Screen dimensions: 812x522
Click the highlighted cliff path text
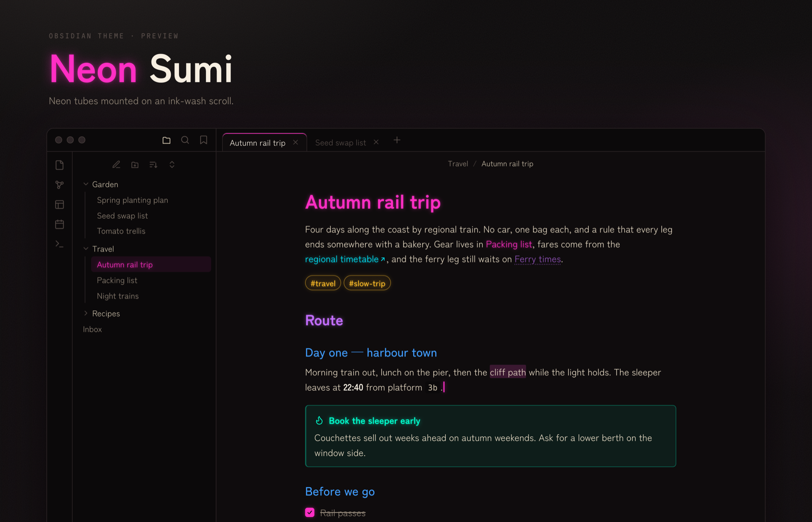(x=507, y=373)
